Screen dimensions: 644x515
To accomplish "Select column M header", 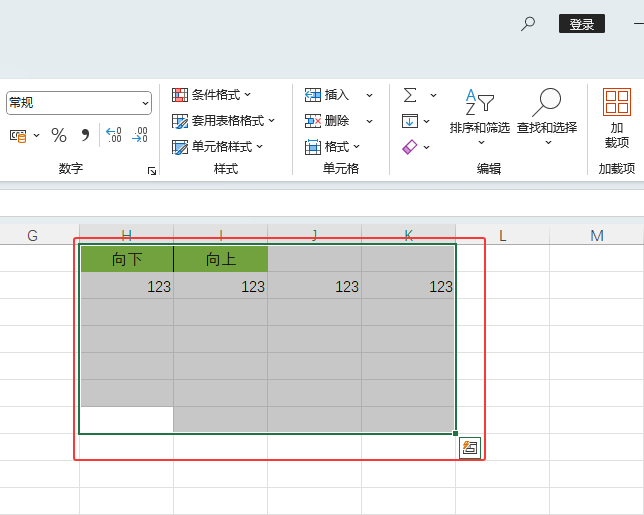I will click(x=597, y=235).
